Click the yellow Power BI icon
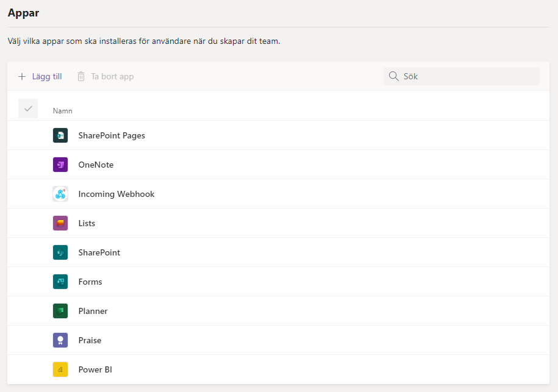This screenshot has height=392, width=558. click(60, 369)
